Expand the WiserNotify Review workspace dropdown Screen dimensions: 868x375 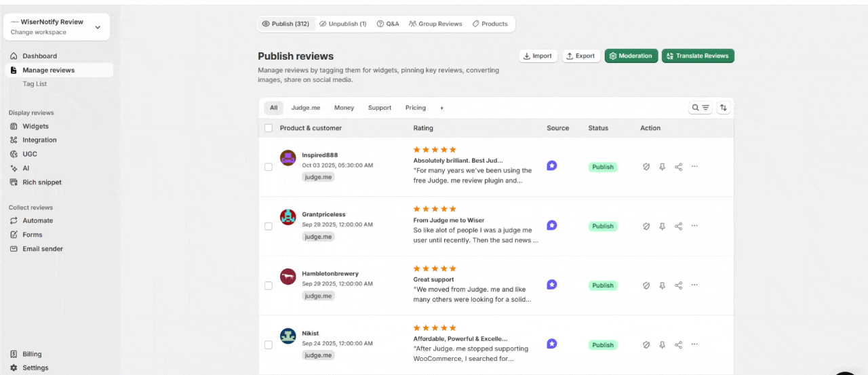(x=98, y=27)
